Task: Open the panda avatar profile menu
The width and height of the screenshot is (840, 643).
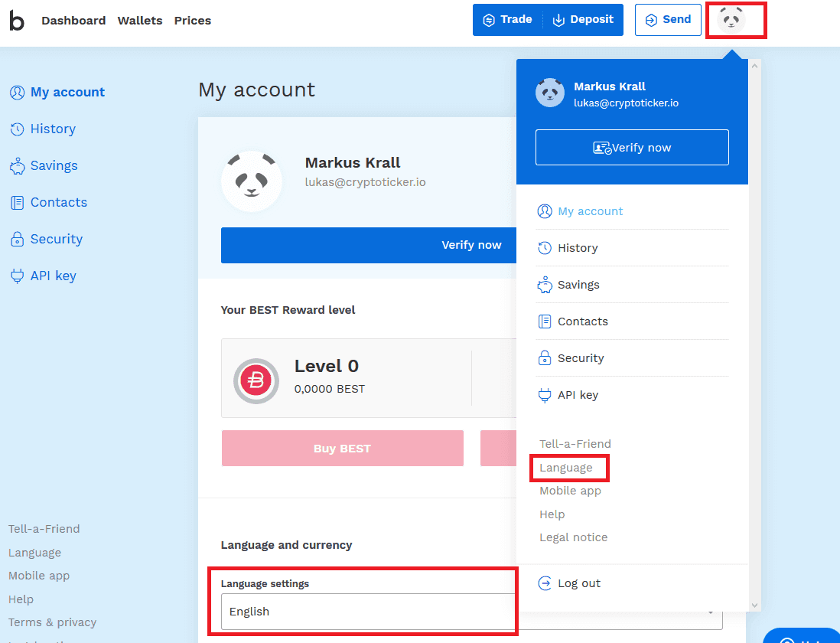Action: click(x=732, y=20)
